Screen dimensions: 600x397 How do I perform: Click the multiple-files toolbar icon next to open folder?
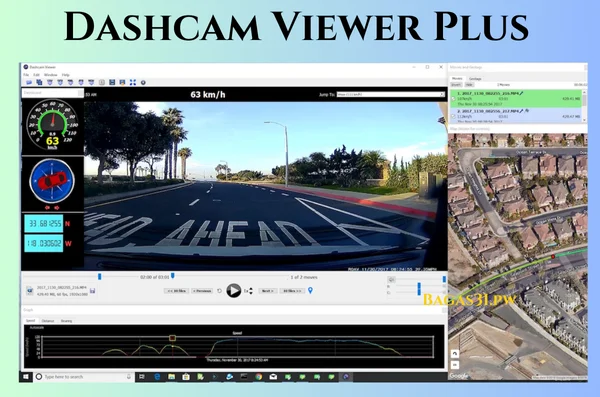tap(39, 82)
